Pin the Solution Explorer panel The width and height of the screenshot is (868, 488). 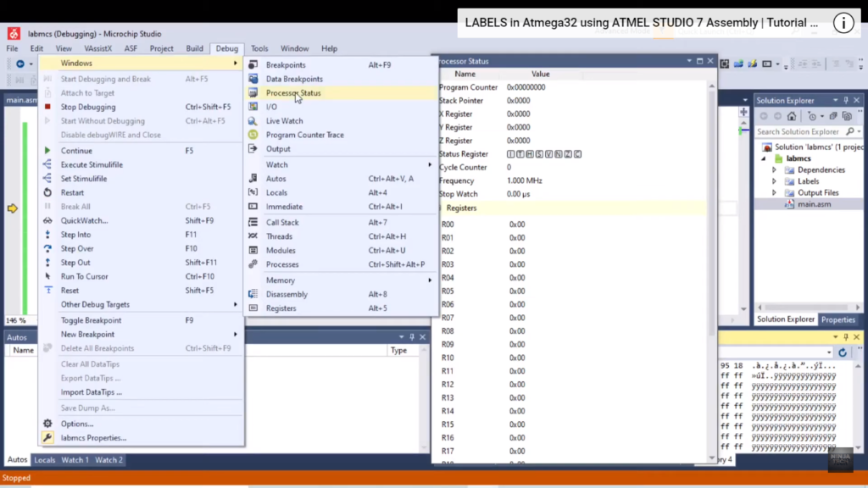[x=846, y=100]
